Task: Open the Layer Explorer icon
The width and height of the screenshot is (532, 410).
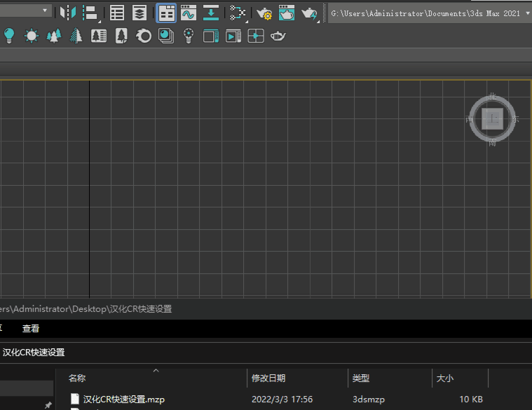Action: pyautogui.click(x=139, y=13)
